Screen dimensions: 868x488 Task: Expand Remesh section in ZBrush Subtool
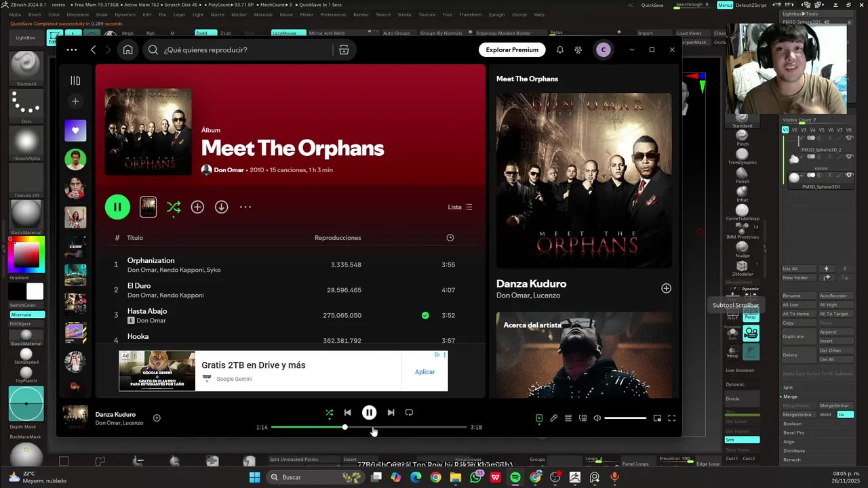[x=792, y=460]
